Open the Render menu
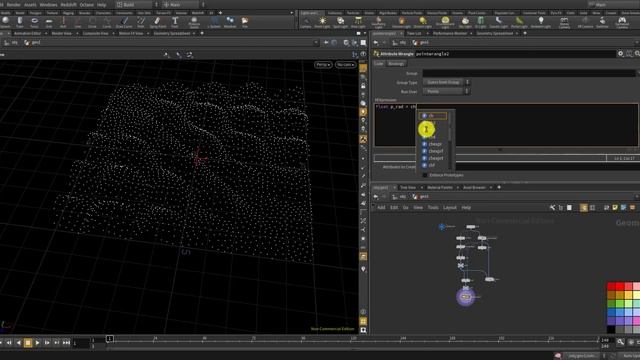 point(13,4)
